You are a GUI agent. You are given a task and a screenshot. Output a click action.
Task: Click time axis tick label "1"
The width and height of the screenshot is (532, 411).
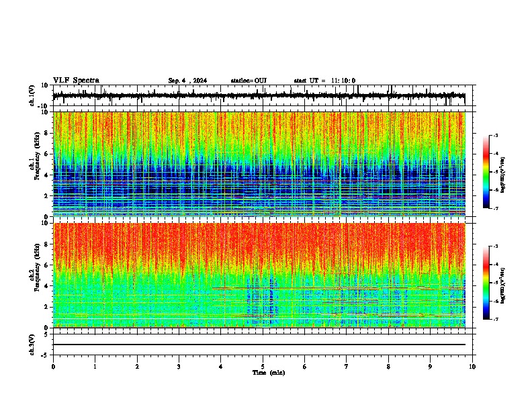coord(95,367)
